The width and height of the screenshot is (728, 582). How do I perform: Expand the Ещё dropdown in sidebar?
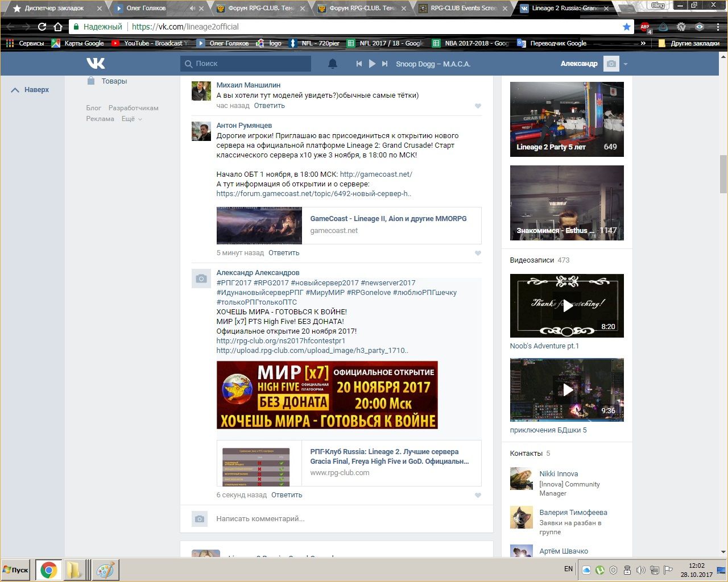click(131, 119)
